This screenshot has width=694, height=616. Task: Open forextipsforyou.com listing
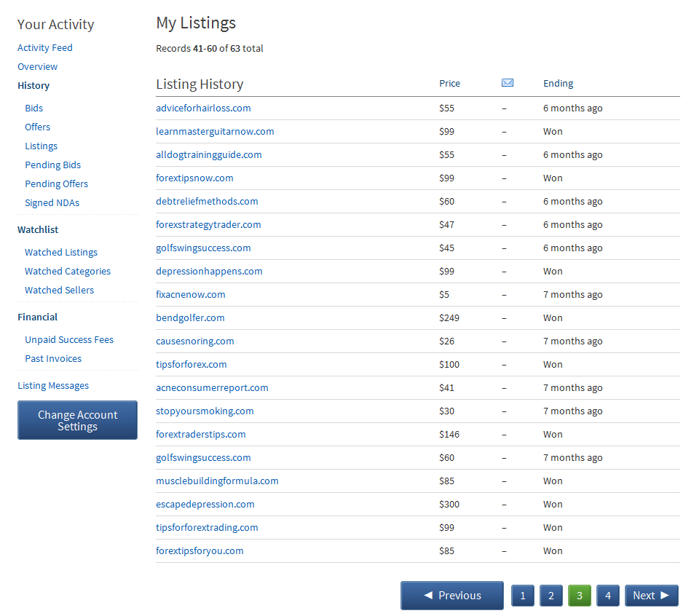pos(200,551)
